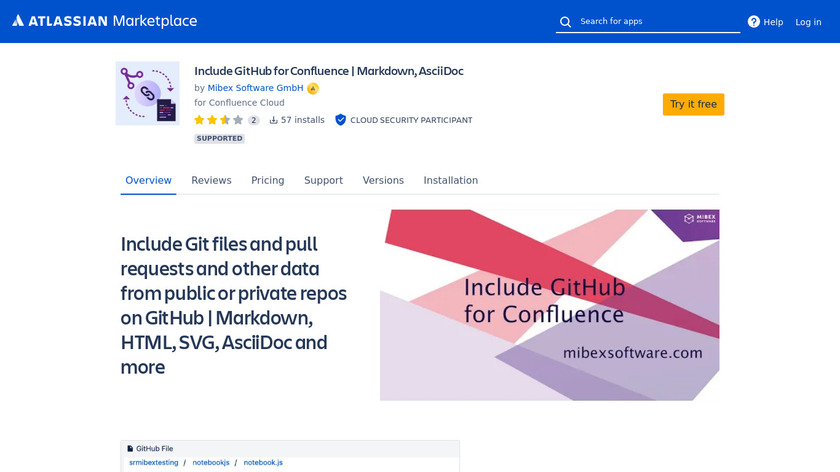Select the Support tab

click(323, 181)
